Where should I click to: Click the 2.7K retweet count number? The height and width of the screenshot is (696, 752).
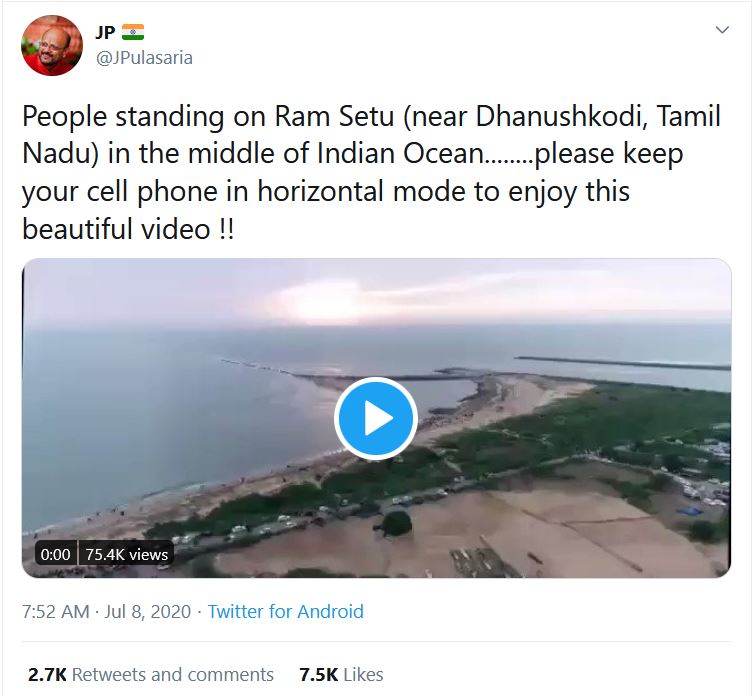tap(47, 674)
